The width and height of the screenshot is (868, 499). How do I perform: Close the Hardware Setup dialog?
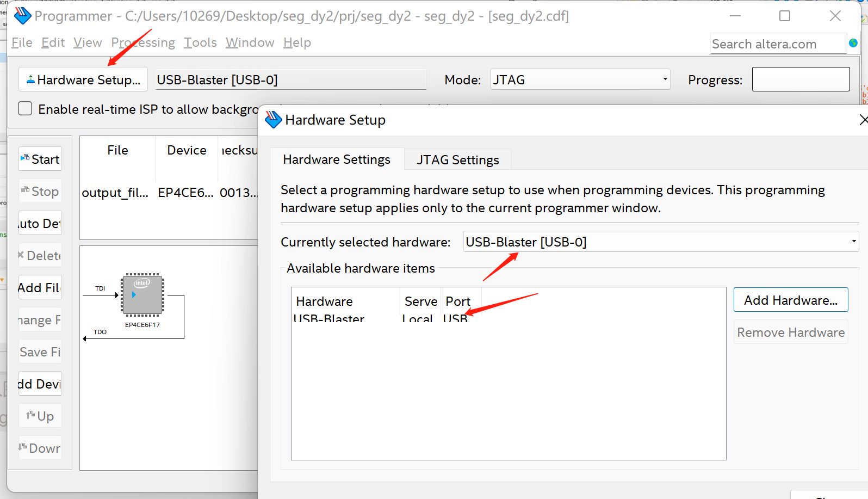click(863, 120)
